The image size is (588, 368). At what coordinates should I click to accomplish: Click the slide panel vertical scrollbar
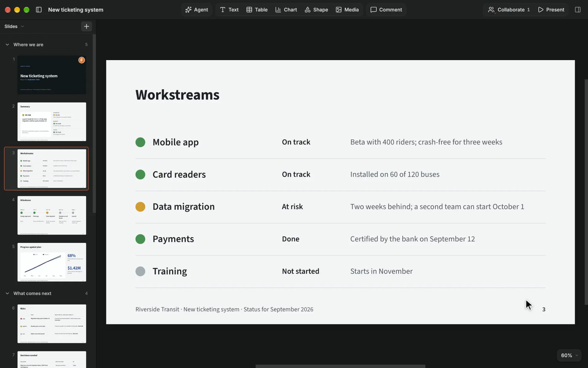94,123
